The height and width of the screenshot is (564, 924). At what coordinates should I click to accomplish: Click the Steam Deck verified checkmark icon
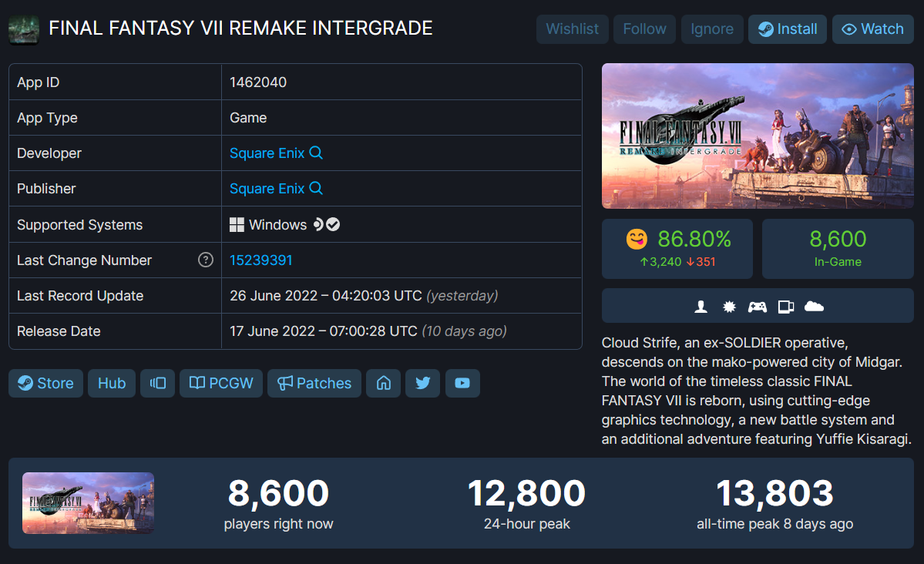[333, 224]
